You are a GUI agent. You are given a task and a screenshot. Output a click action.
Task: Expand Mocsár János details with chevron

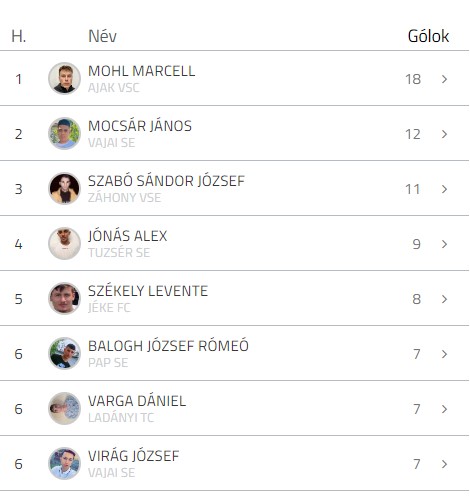click(x=444, y=134)
